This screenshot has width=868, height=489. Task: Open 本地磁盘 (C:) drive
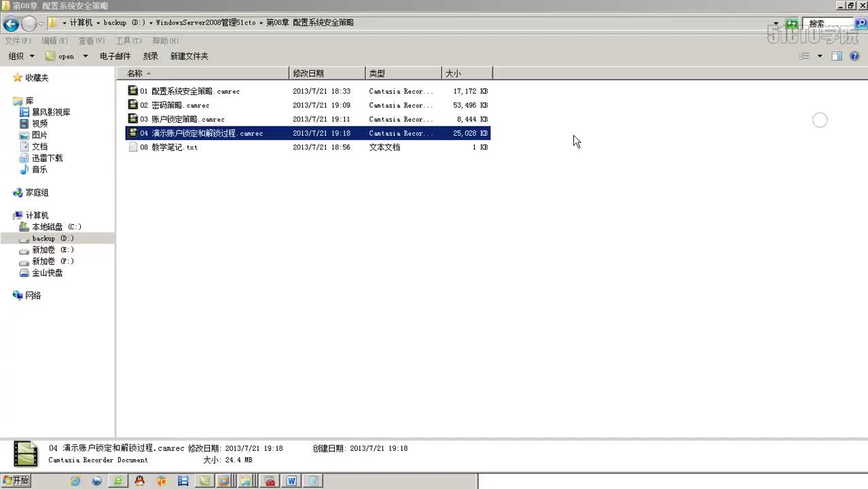click(56, 227)
